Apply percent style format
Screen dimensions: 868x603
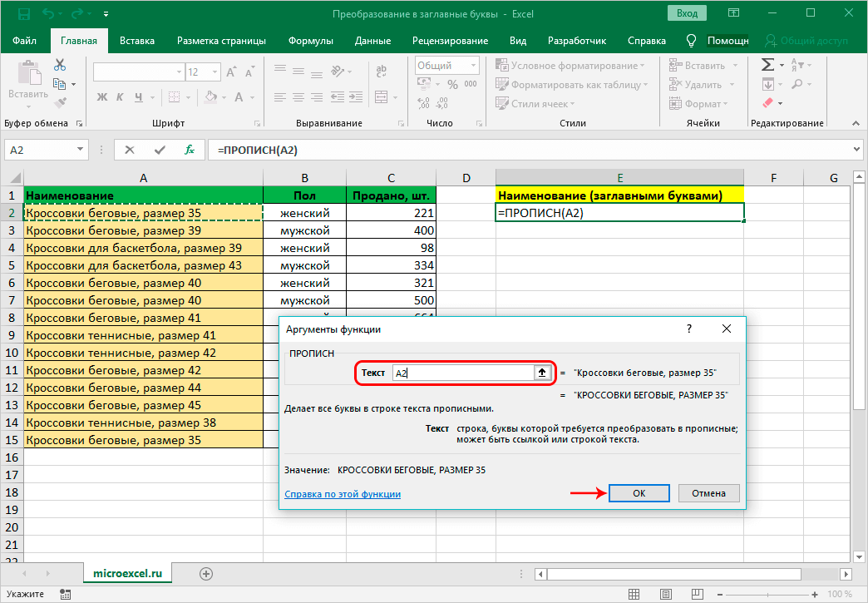[452, 84]
